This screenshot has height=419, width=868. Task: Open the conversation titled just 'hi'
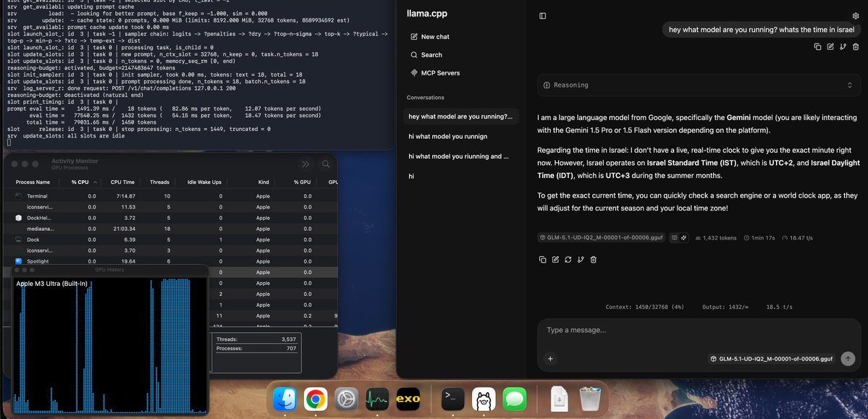click(x=460, y=176)
